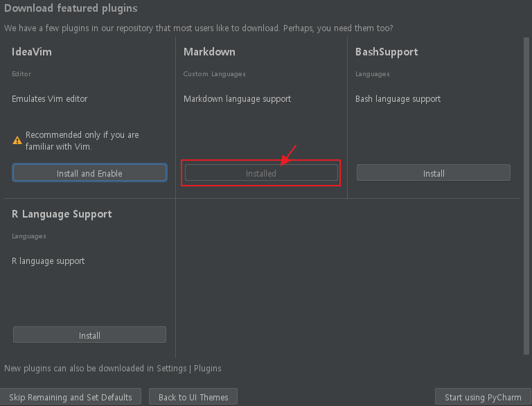This screenshot has height=406, width=532.
Task: Click the 'We have a few plugins' intro text
Action: coord(199,28)
